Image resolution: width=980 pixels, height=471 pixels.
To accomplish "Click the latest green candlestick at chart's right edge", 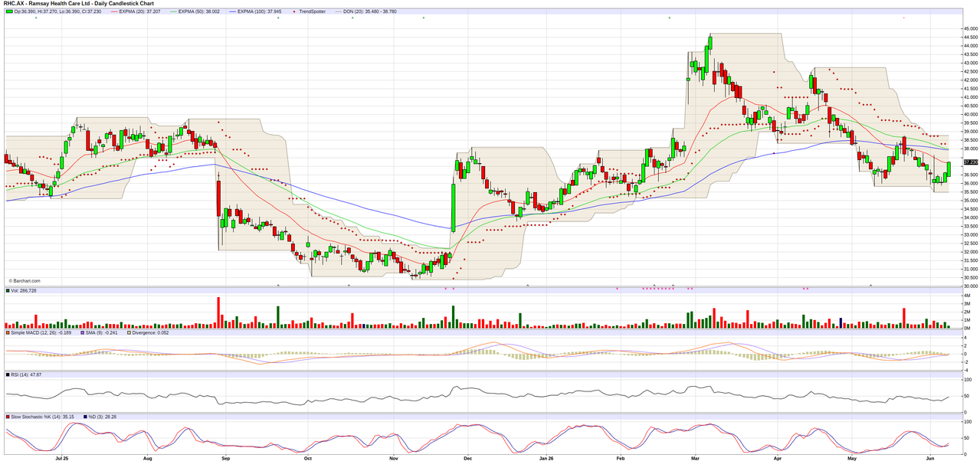I will click(949, 168).
